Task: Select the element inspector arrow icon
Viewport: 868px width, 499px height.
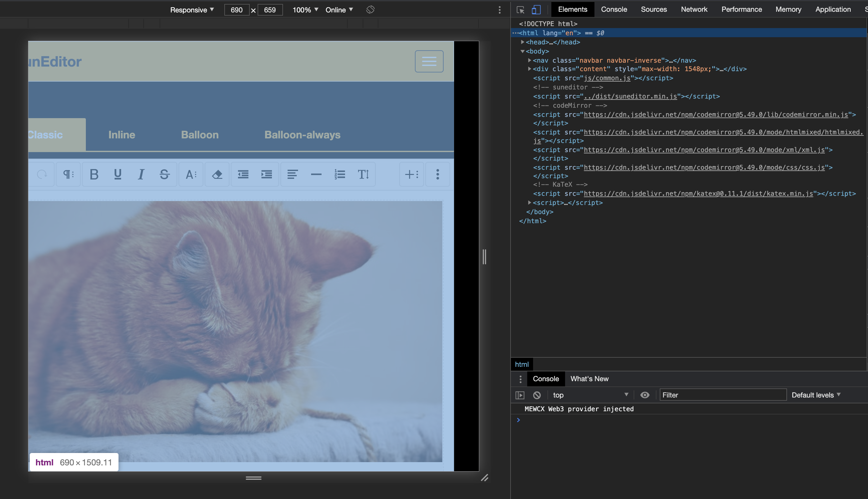Action: 520,9
